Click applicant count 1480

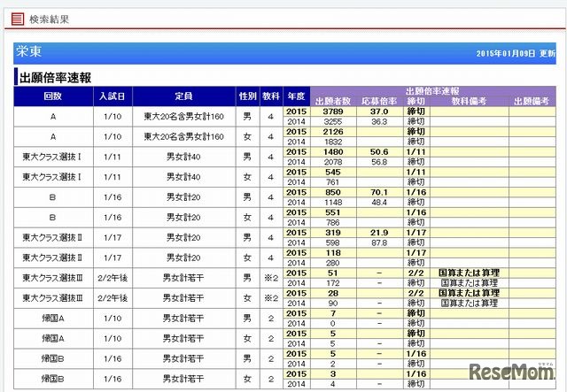(x=333, y=152)
